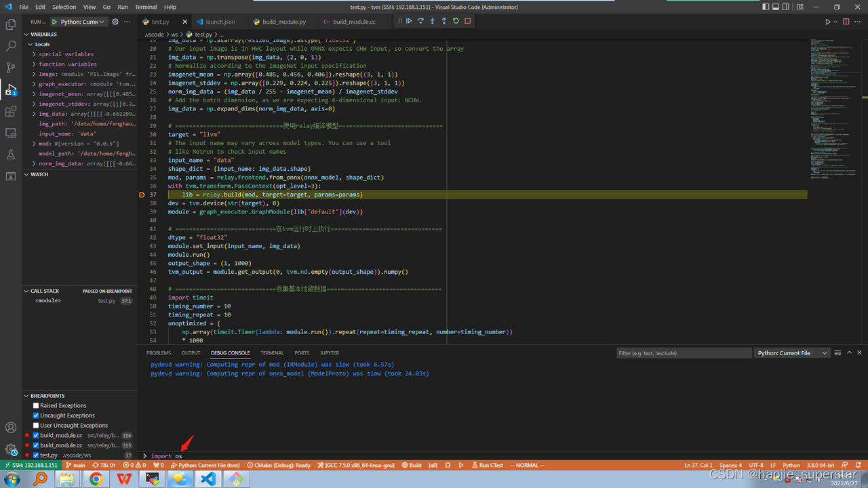Viewport: 868px width, 488px height.
Task: Split the editor to the right
Action: click(x=846, y=22)
